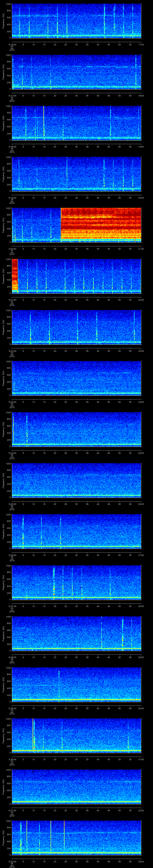The image size is (153, 868).
Task: Click the 26:00 end time label
Action: coord(141,504)
